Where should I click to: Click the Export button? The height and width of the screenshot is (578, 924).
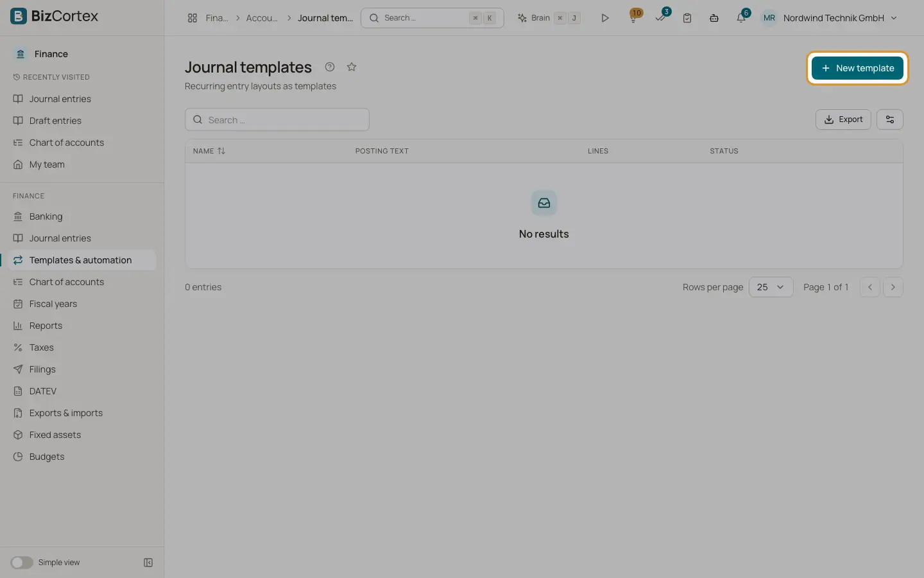click(843, 119)
